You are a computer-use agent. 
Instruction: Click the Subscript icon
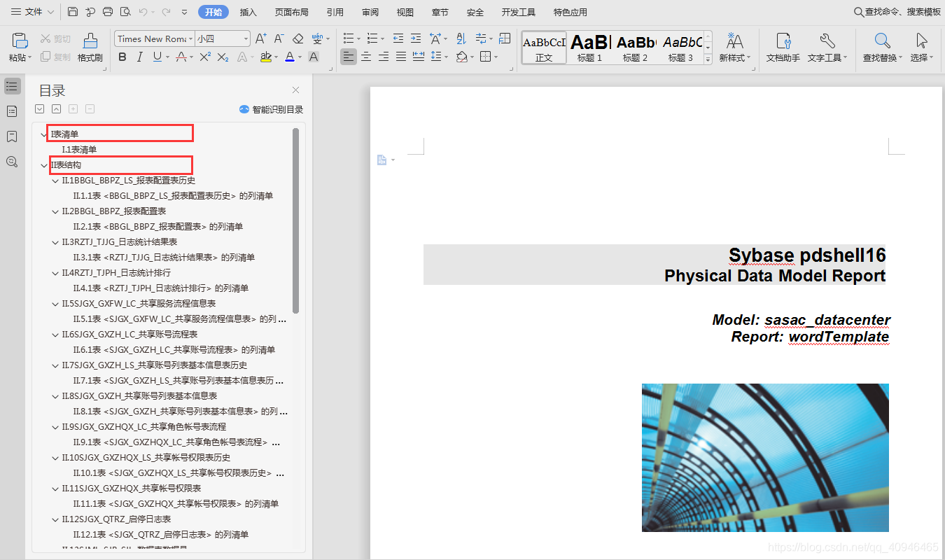[223, 57]
